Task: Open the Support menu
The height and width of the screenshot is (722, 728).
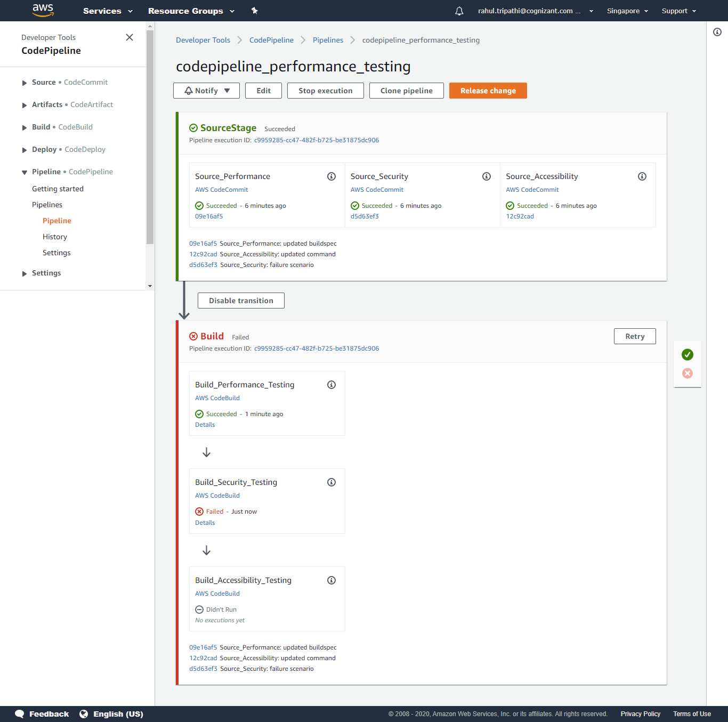Action: click(679, 11)
